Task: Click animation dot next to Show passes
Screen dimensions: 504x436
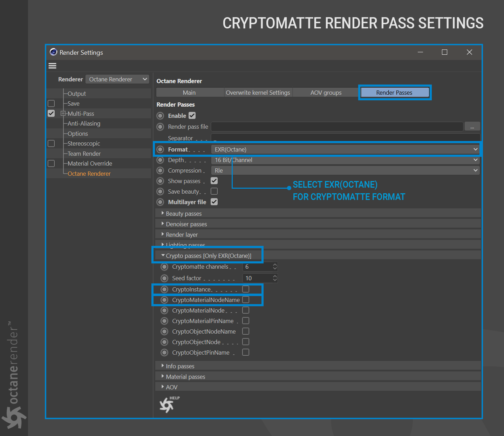Action: pos(160,181)
